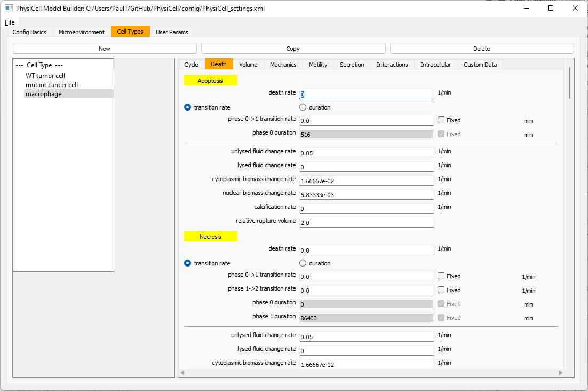Select the Necrosis transition rate radio button
Image resolution: width=588 pixels, height=391 pixels.
(x=188, y=263)
